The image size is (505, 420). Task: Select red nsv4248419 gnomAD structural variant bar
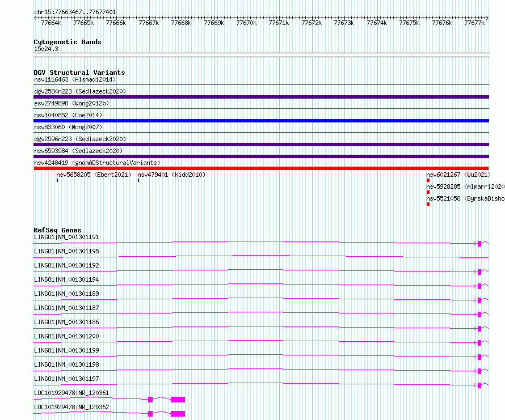pyautogui.click(x=261, y=168)
